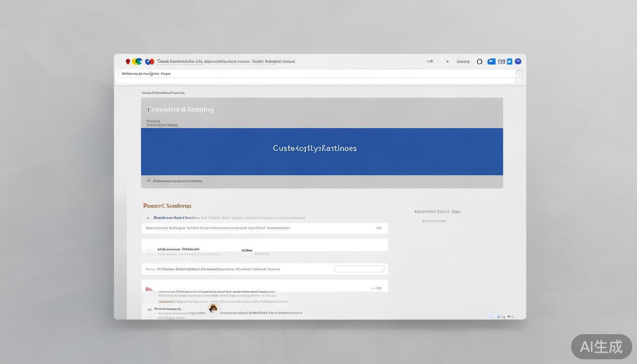The width and height of the screenshot is (637, 364).
Task: Click the orange "Poumrt' Seutinnas" section heading
Action: [167, 206]
